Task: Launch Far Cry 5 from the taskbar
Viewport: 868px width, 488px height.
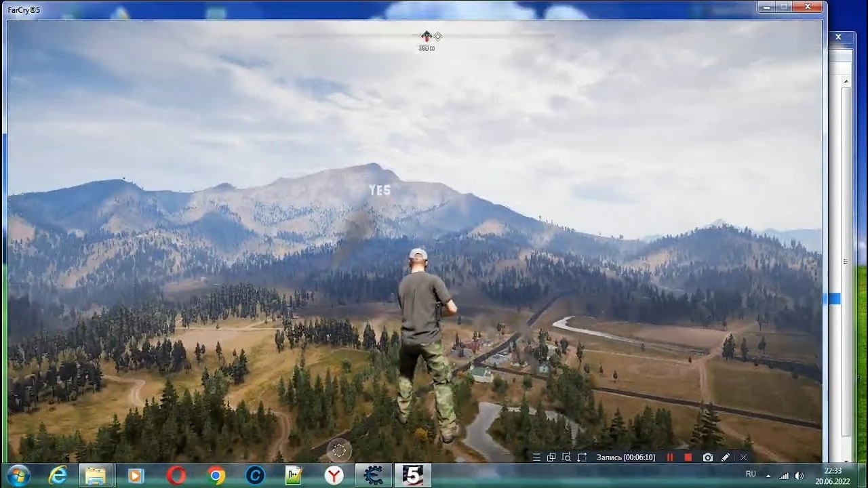Action: (412, 474)
